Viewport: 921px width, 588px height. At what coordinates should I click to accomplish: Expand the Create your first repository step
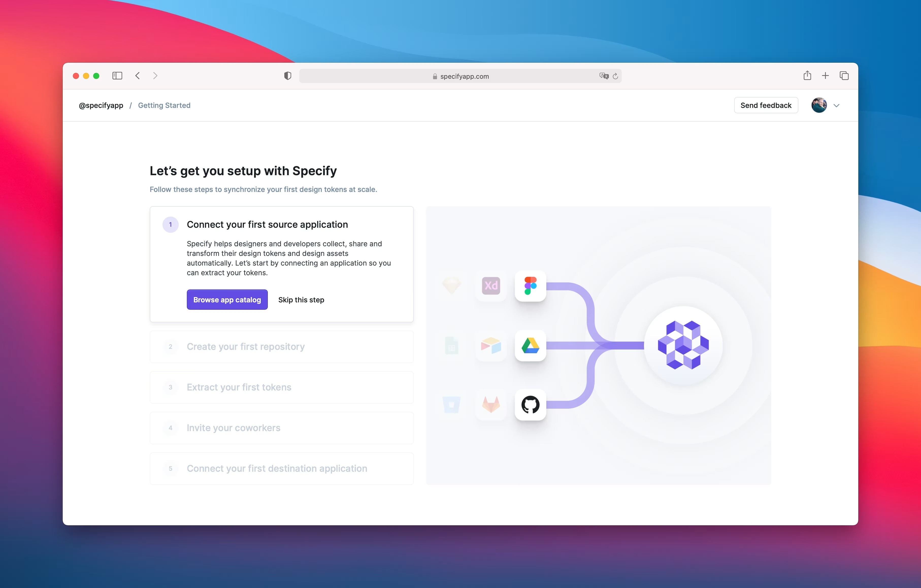point(246,346)
